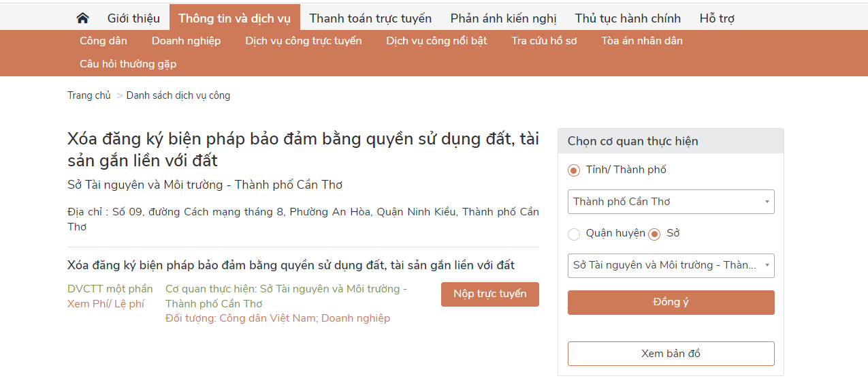The image size is (868, 383).
Task: Open Tra cứu hồ sơ tab
Action: pos(544,41)
